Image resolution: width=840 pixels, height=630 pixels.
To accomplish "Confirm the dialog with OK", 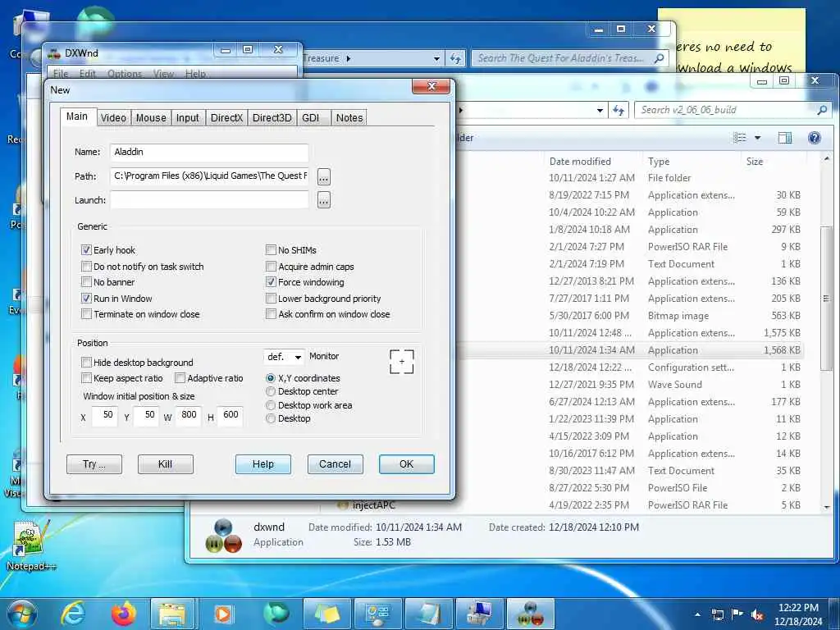I will click(407, 464).
